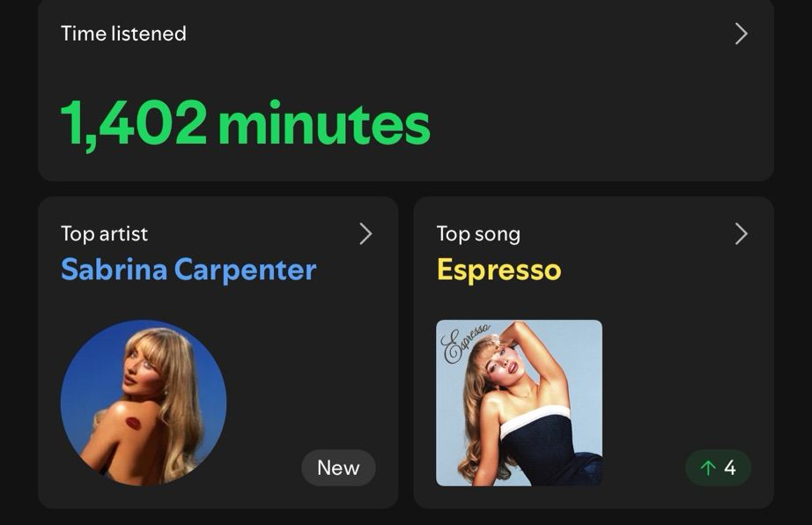Click the Time listened heading
The width and height of the screenshot is (812, 525).
(123, 33)
